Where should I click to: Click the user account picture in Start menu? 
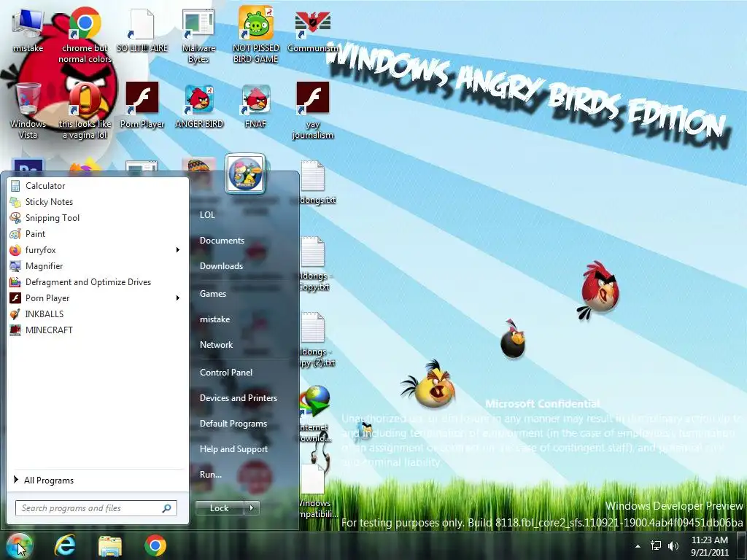pyautogui.click(x=245, y=174)
